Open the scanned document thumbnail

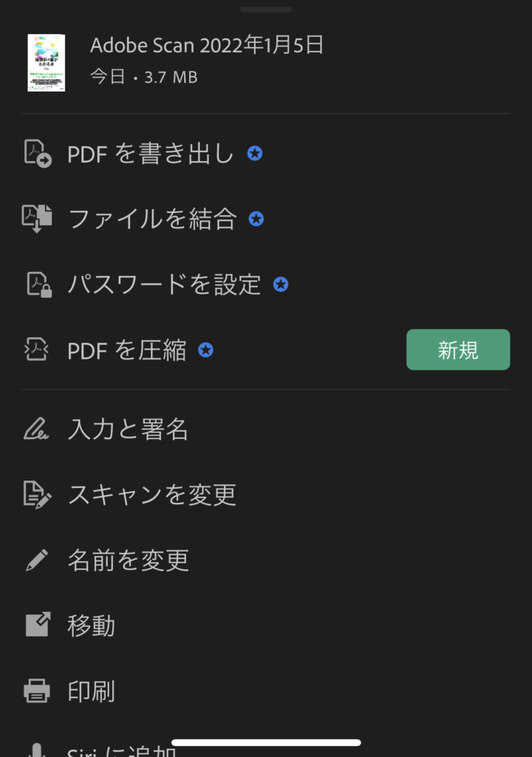coord(47,63)
